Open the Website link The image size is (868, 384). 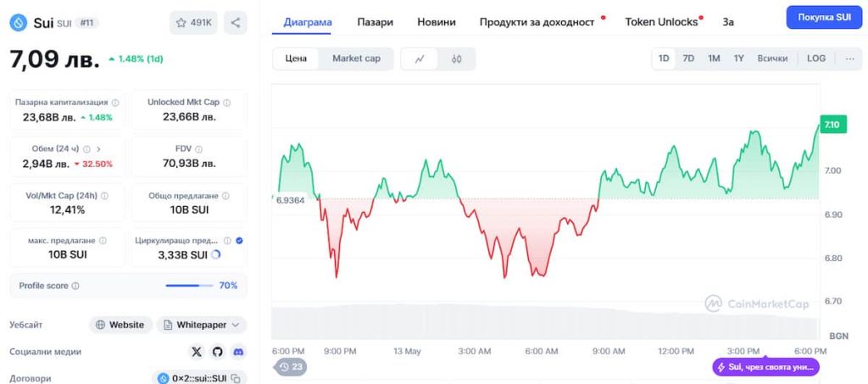point(120,325)
